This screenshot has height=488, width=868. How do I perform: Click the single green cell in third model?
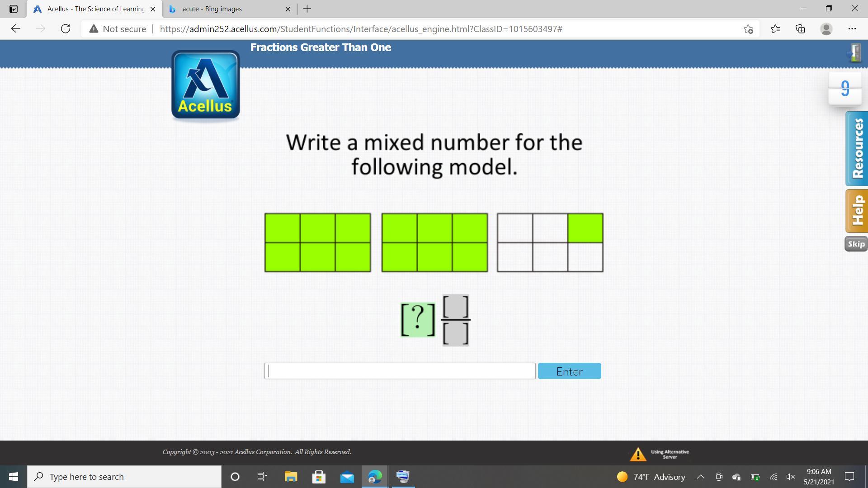coord(585,228)
